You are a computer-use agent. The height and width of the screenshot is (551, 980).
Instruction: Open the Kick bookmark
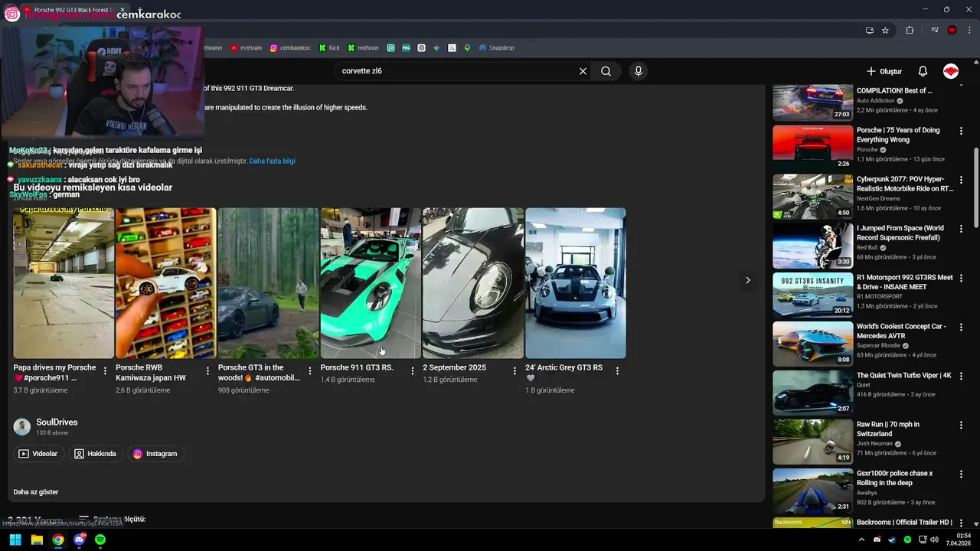pyautogui.click(x=329, y=47)
